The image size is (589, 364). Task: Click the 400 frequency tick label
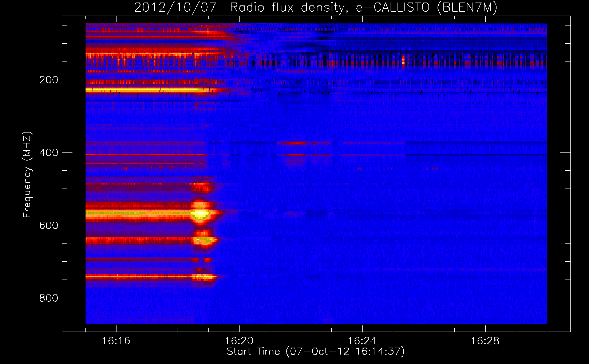coord(49,153)
